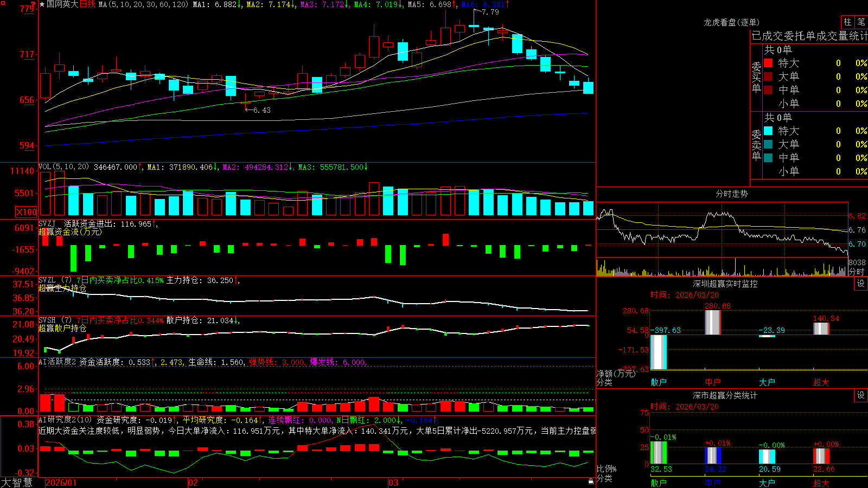Click the 委买单 section label
The image size is (868, 488).
click(756, 77)
